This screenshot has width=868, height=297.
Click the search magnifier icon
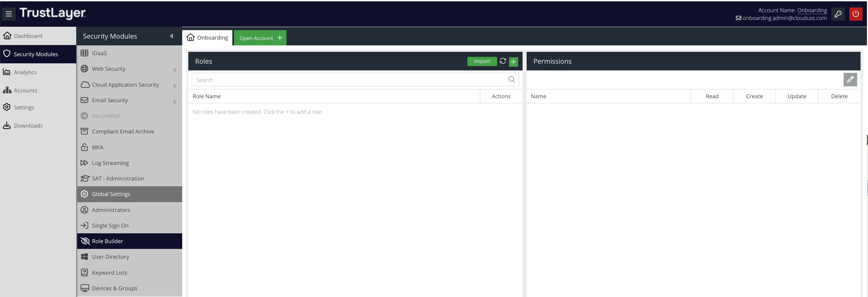click(x=512, y=80)
